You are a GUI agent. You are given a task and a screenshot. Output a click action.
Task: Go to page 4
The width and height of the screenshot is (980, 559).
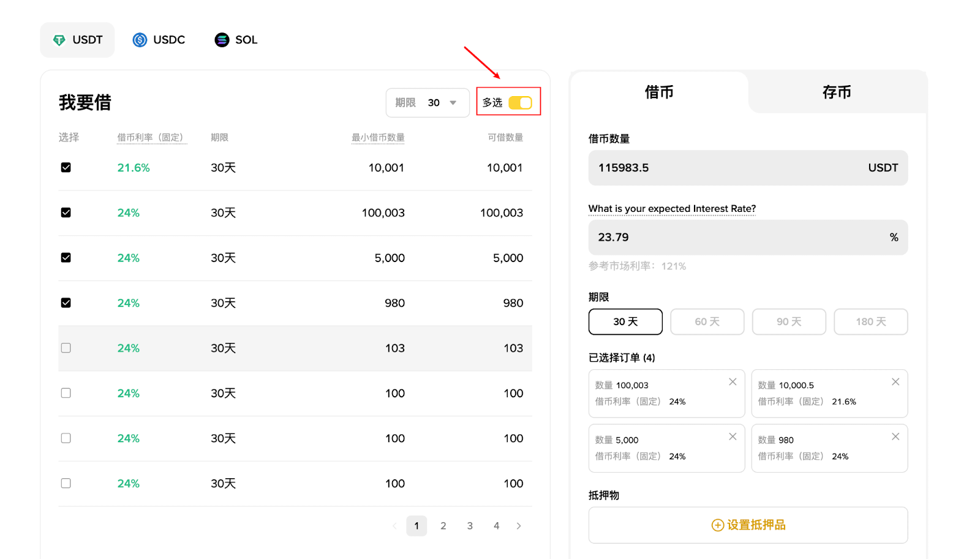[497, 526]
